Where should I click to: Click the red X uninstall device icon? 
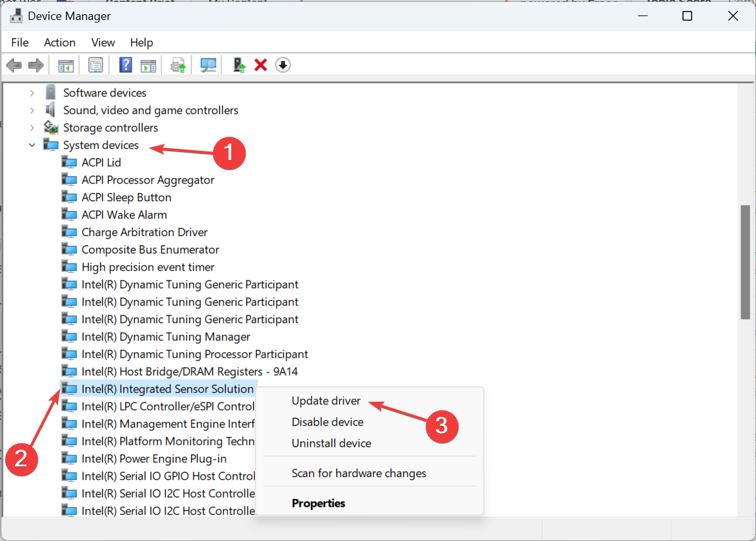(x=261, y=64)
